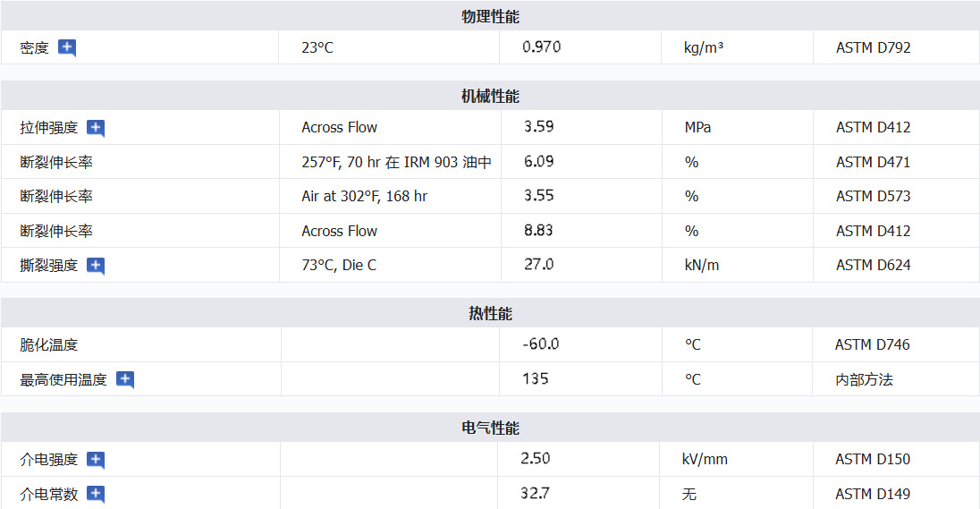This screenshot has width=980, height=509.
Task: Click the ASTM D792 test standard
Action: click(x=873, y=48)
